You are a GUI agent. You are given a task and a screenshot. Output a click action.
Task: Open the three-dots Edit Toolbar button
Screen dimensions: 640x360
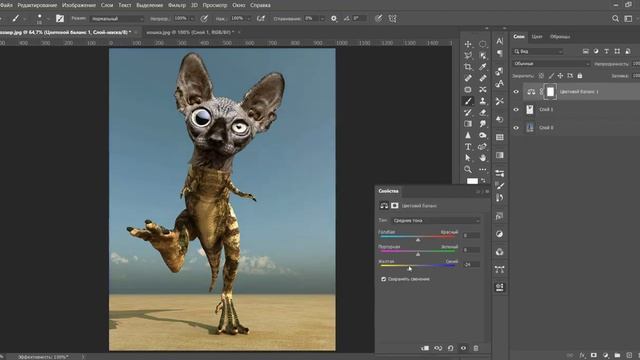483,169
